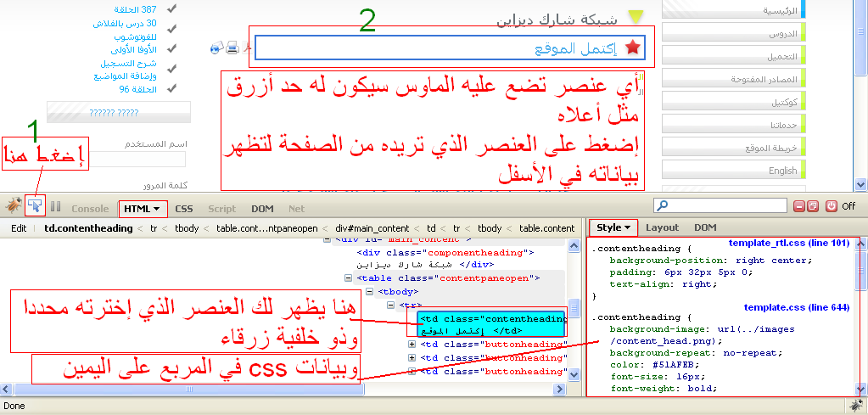This screenshot has height=415, width=868.
Task: Collapse the tr node
Action: click(x=390, y=305)
